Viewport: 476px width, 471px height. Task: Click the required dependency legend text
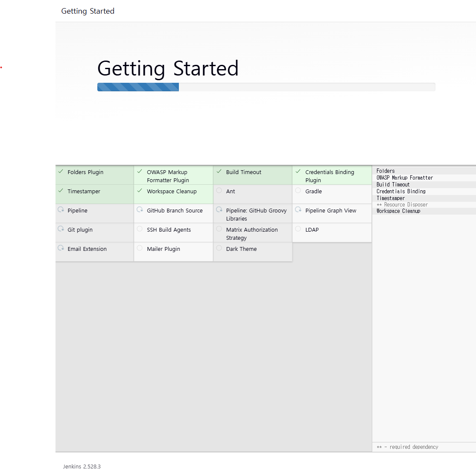pos(407,447)
